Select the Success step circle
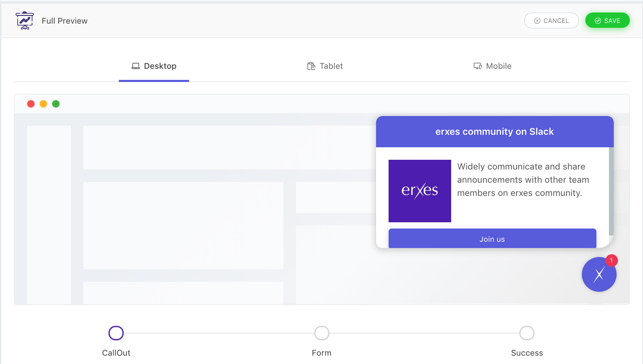 [x=527, y=333]
